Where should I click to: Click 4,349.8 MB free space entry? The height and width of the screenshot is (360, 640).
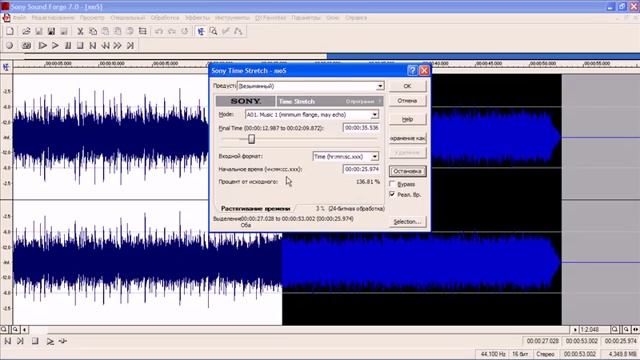[x=620, y=354]
